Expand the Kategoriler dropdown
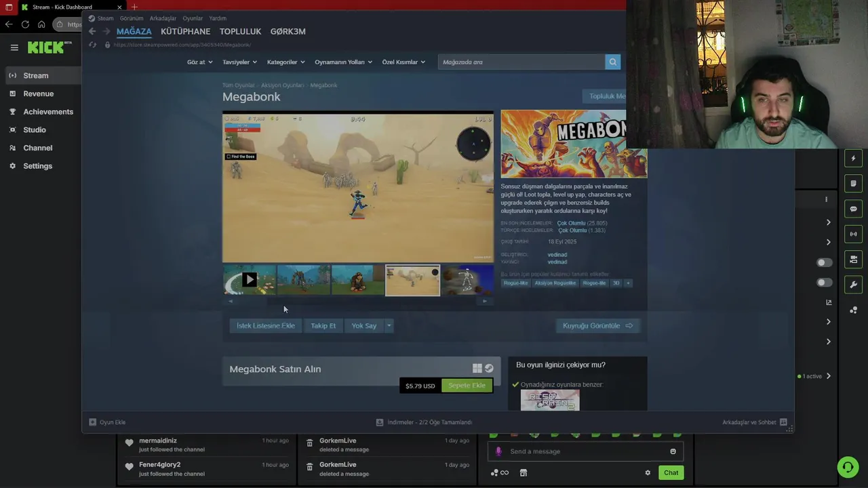Viewport: 868px width, 488px height. [x=285, y=62]
